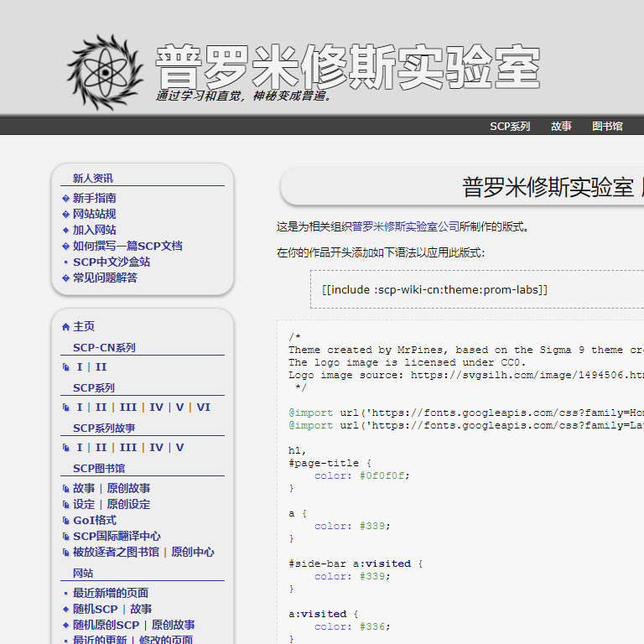Open the 新手指南 sidebar link
Screen dimensions: 644x644
(94, 198)
